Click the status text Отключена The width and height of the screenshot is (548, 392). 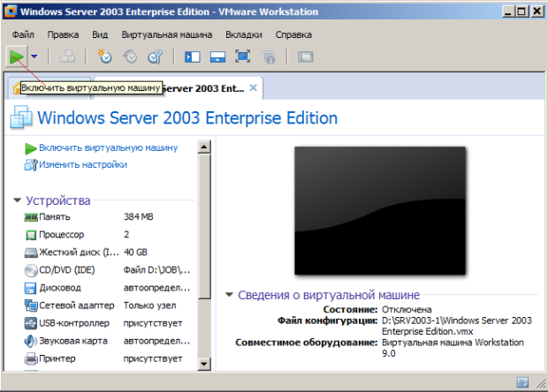click(407, 310)
